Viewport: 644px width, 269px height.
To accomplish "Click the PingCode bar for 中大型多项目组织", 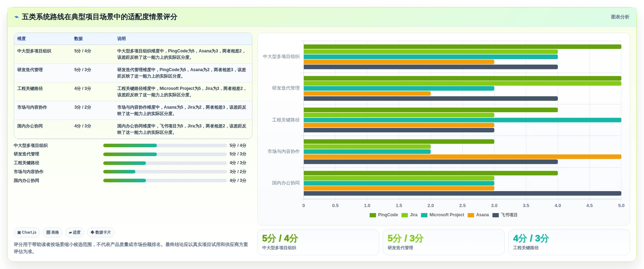I will pos(462,47).
